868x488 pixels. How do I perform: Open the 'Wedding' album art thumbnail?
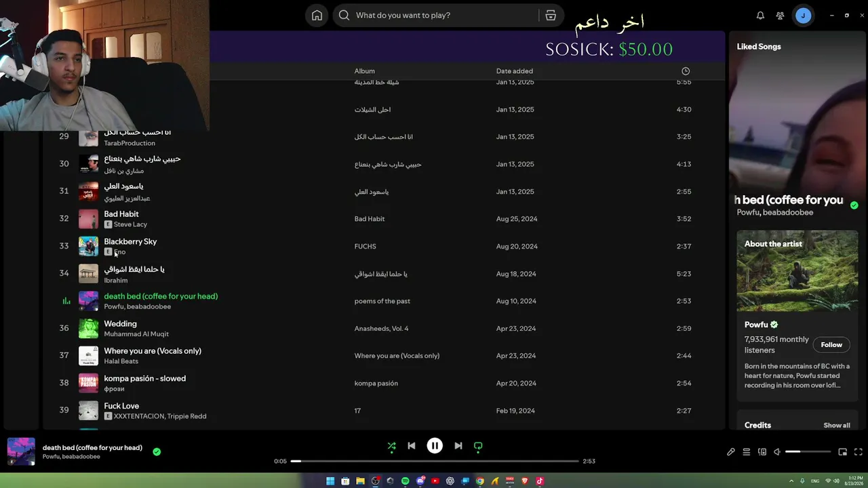tap(88, 329)
